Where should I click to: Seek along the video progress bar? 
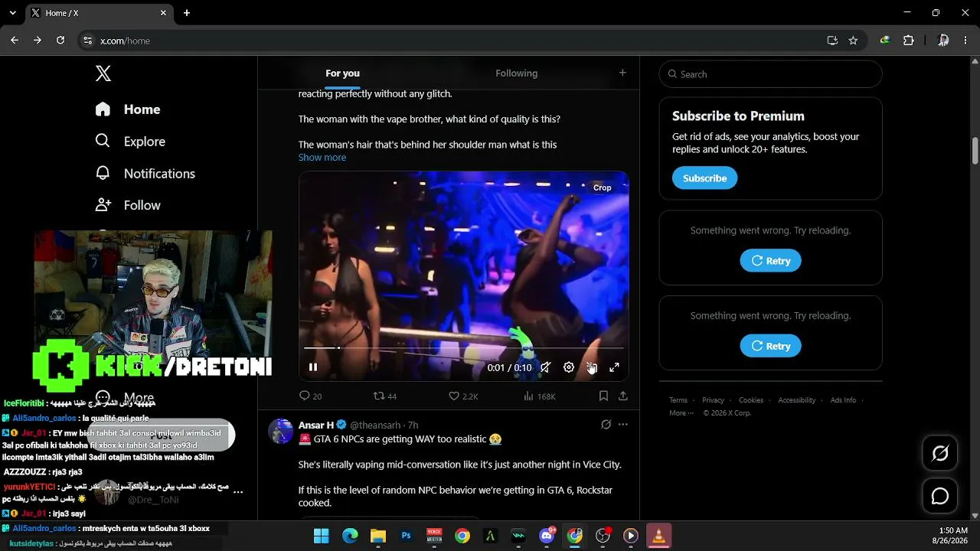coord(464,348)
